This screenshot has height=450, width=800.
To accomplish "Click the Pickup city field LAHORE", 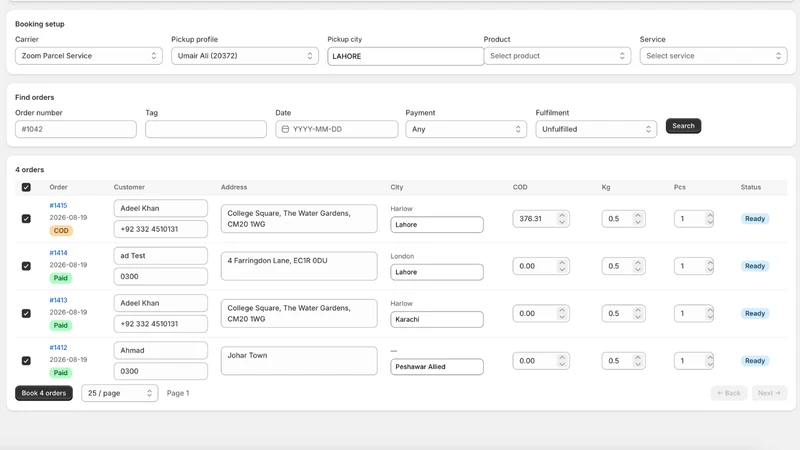I will point(406,56).
